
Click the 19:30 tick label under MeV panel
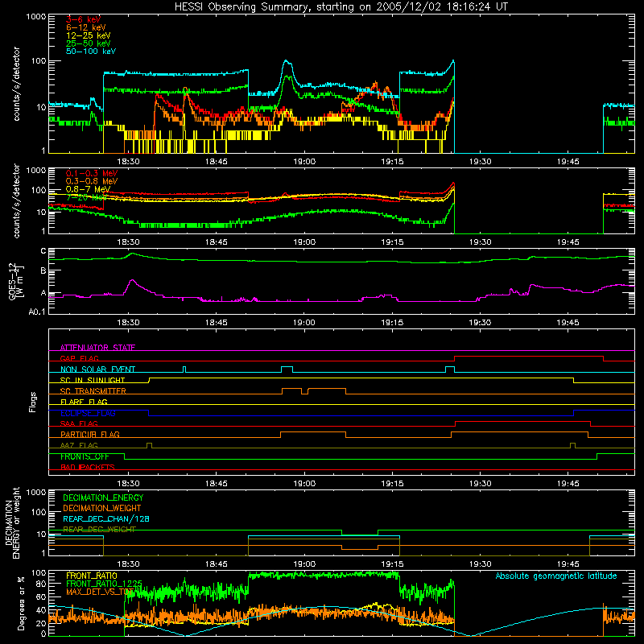coord(480,242)
